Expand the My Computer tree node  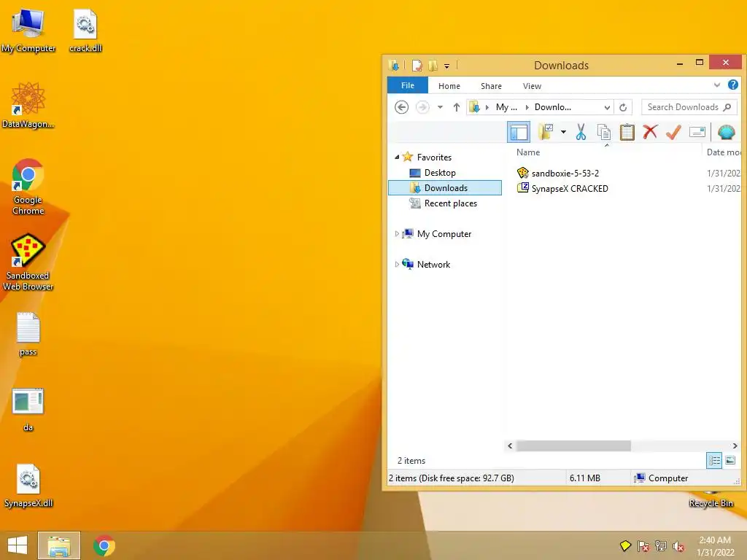point(397,233)
